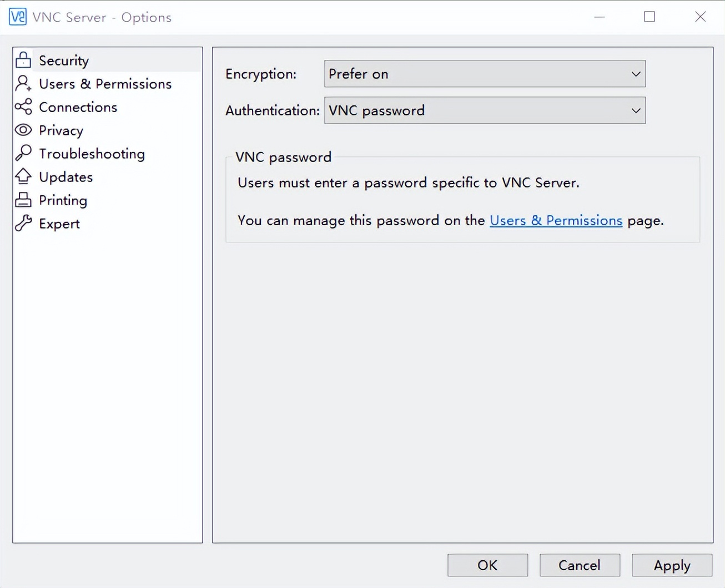This screenshot has width=725, height=588.
Task: Open the Security page label
Action: tap(64, 60)
